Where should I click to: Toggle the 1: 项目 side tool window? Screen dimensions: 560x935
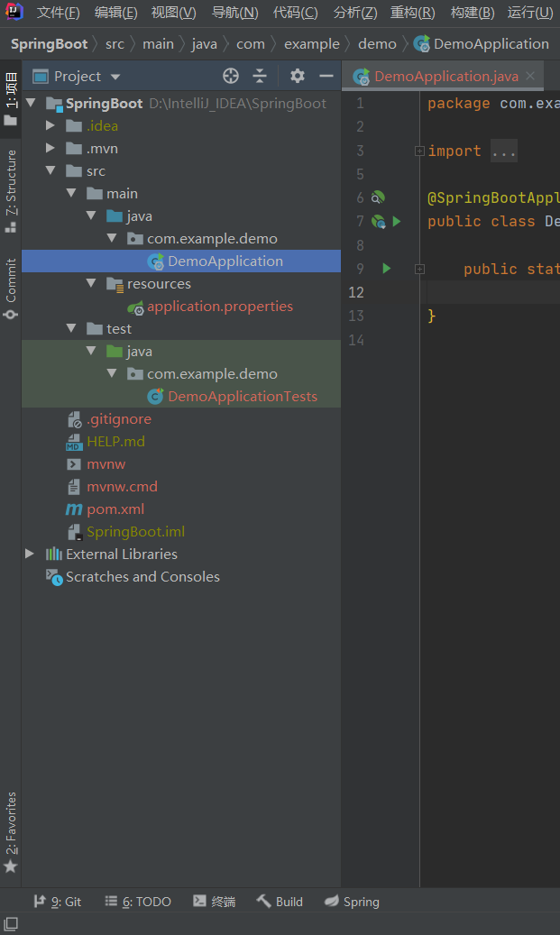[11, 99]
